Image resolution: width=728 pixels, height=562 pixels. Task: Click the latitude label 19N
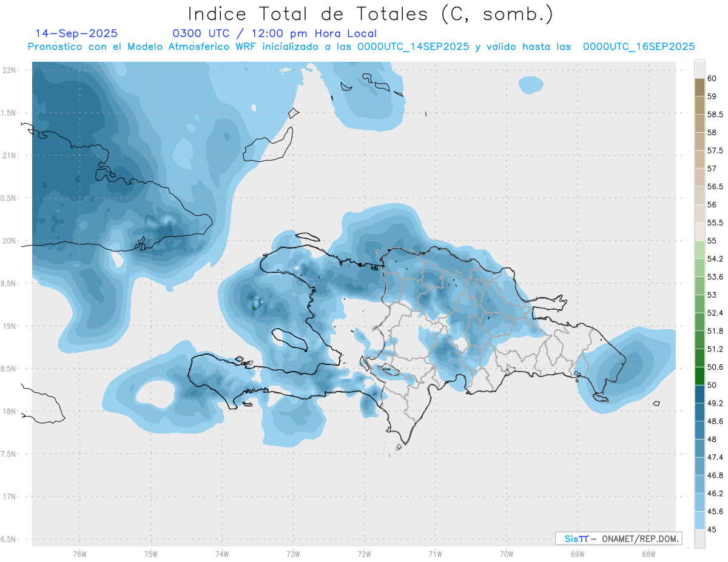(10, 326)
